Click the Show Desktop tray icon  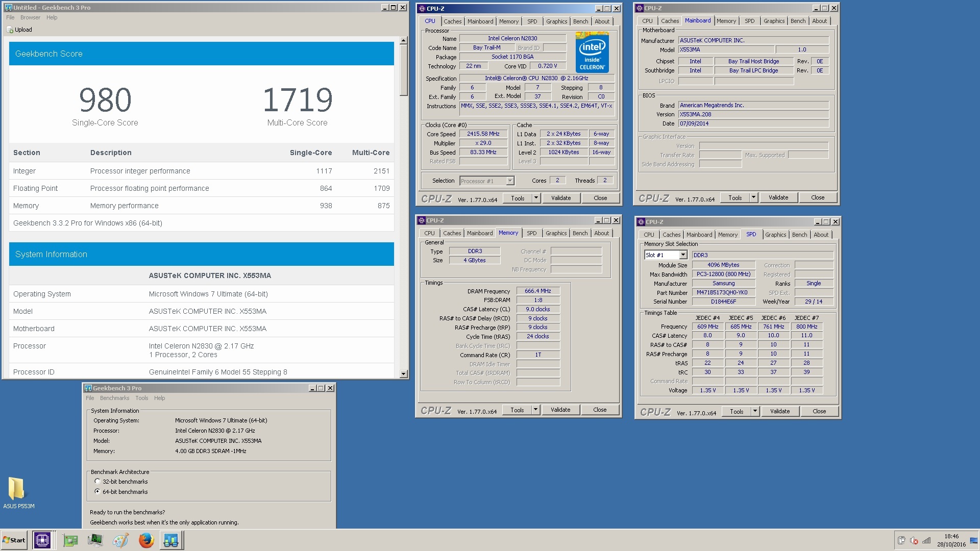click(974, 541)
